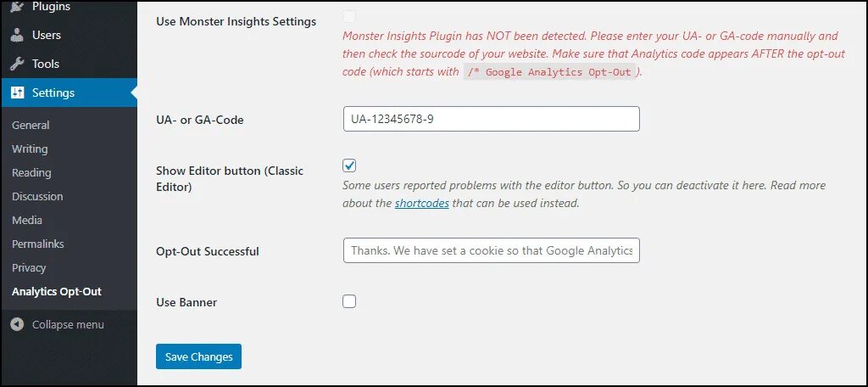The image size is (868, 387).
Task: Open Privacy settings page
Action: [29, 268]
